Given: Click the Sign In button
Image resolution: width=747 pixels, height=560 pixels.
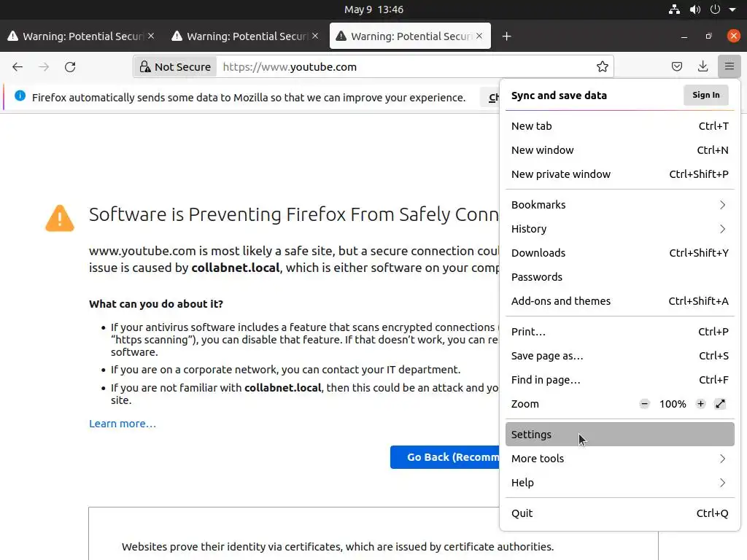Looking at the screenshot, I should tap(705, 95).
